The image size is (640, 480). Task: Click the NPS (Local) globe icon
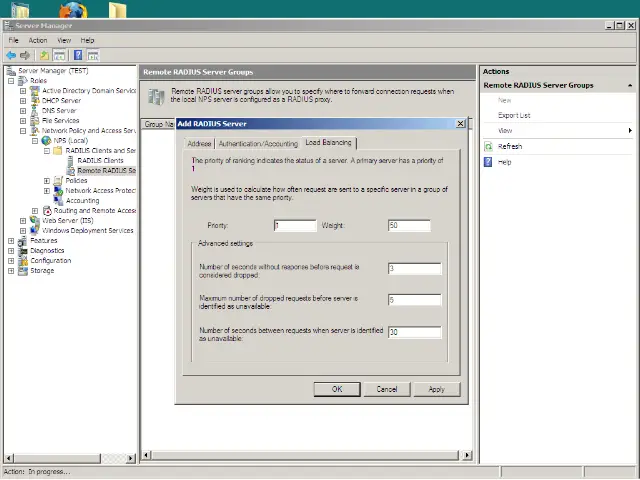[x=47, y=141]
